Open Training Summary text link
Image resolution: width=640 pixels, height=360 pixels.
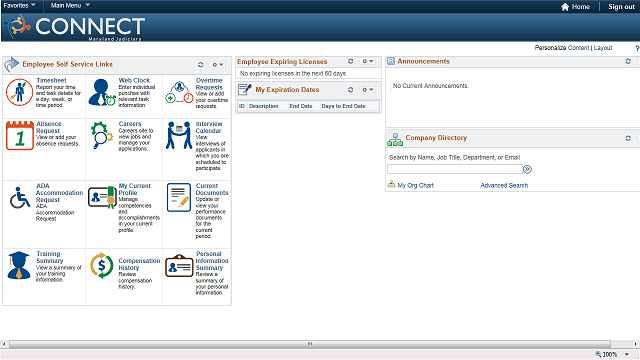[49, 257]
